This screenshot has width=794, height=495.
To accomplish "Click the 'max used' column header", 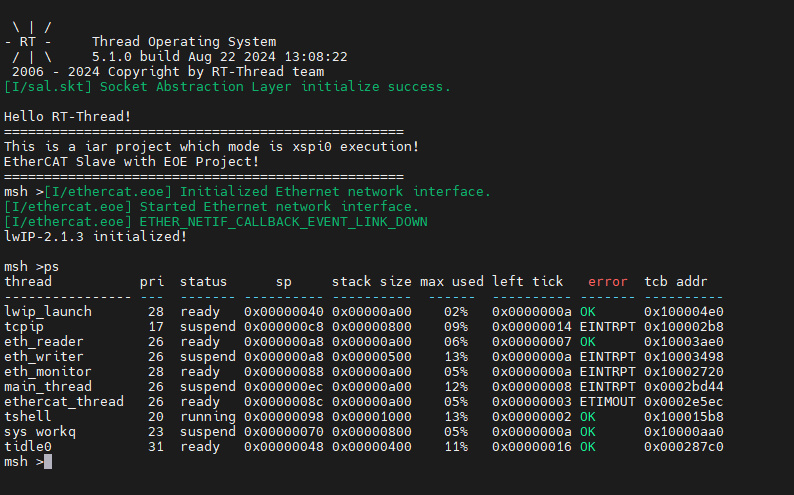I will point(452,282).
